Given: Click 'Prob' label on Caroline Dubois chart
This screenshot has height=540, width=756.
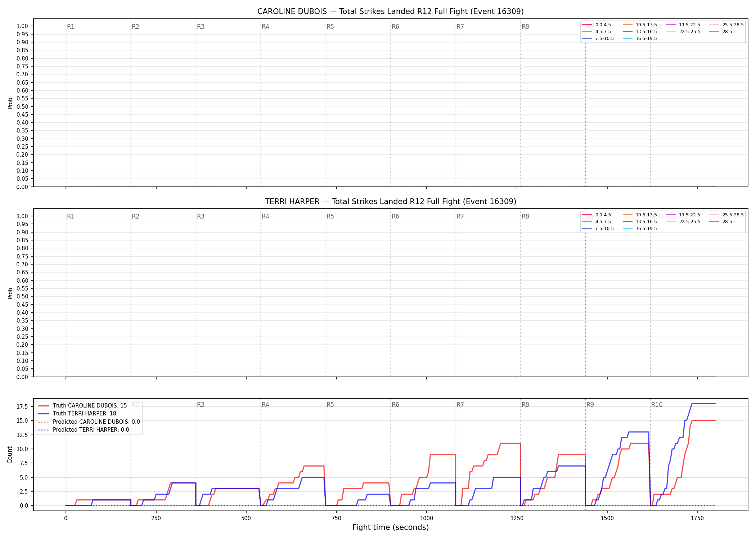Looking at the screenshot, I should pos(10,103).
